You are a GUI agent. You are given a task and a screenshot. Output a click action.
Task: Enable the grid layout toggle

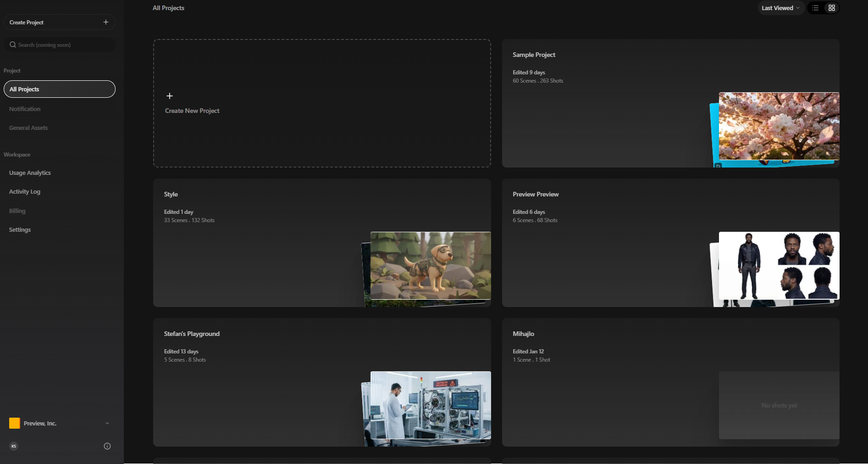click(832, 8)
